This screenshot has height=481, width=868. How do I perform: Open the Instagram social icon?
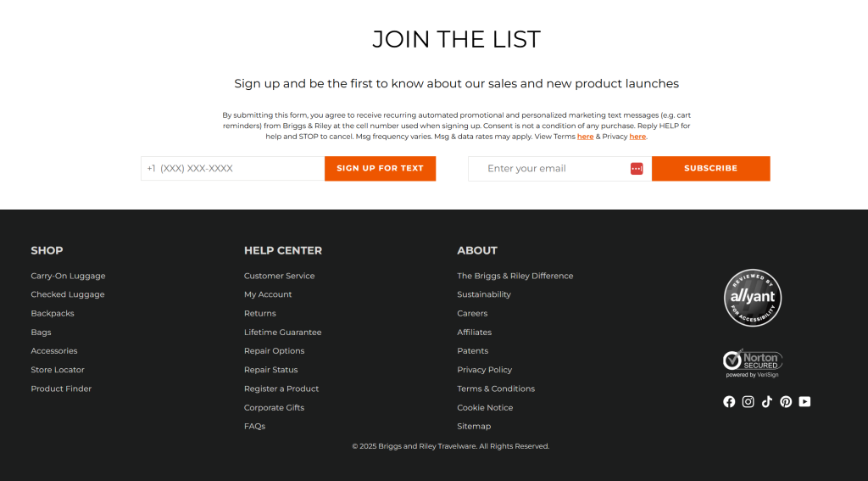(x=748, y=402)
